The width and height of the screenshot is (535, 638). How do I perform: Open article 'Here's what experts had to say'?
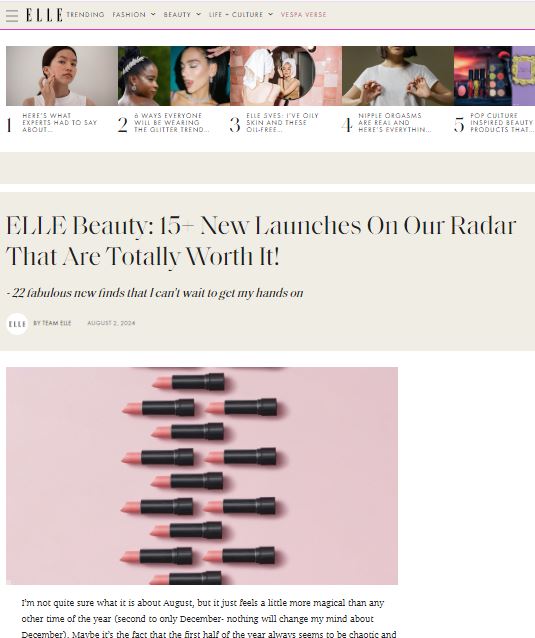[x=60, y=122]
